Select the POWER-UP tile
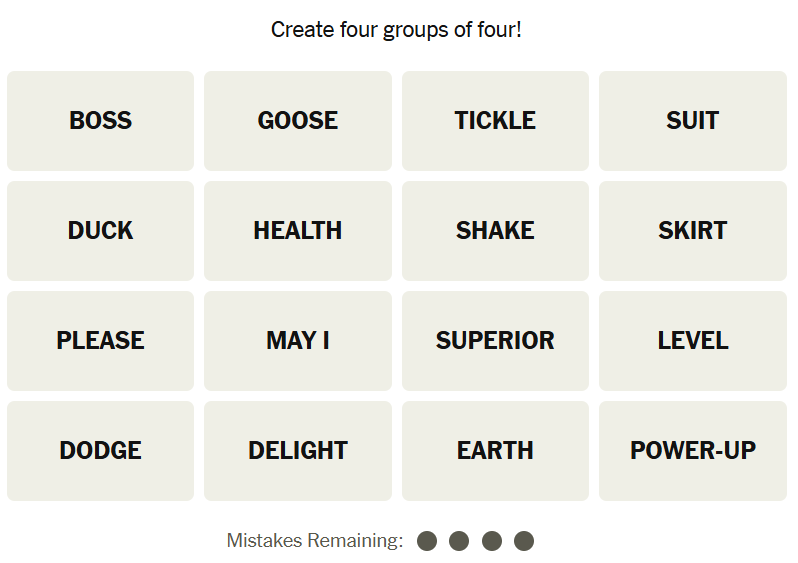The image size is (798, 563). click(692, 451)
